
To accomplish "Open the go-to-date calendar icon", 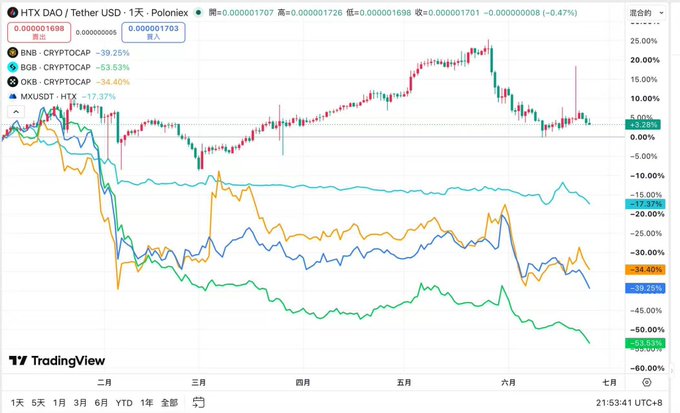I will click(x=199, y=403).
